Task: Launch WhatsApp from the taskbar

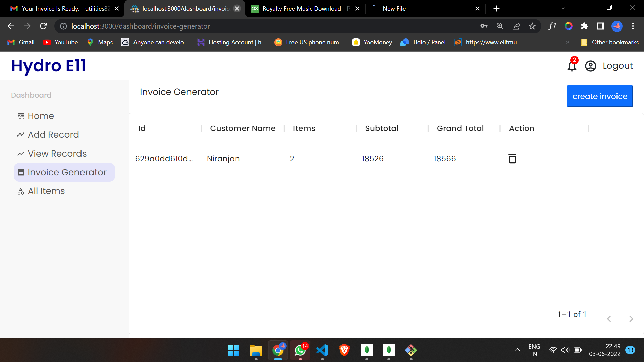Action: tap(300, 350)
